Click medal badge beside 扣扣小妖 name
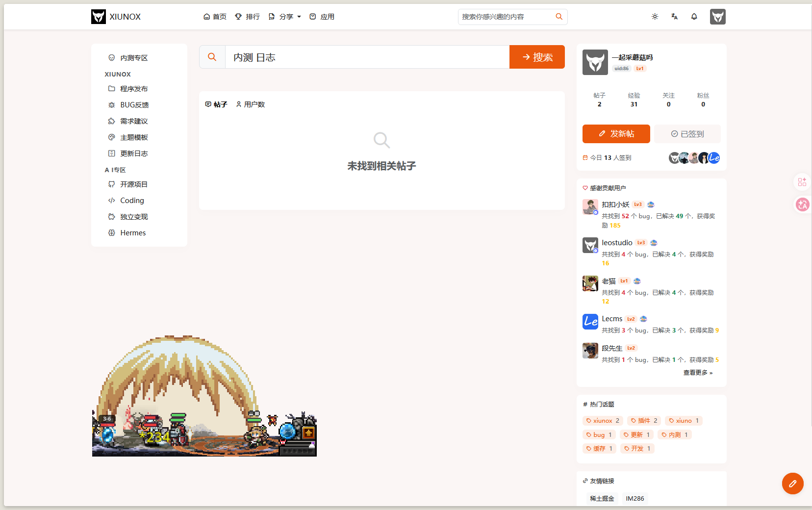Image resolution: width=812 pixels, height=510 pixels. pyautogui.click(x=651, y=204)
